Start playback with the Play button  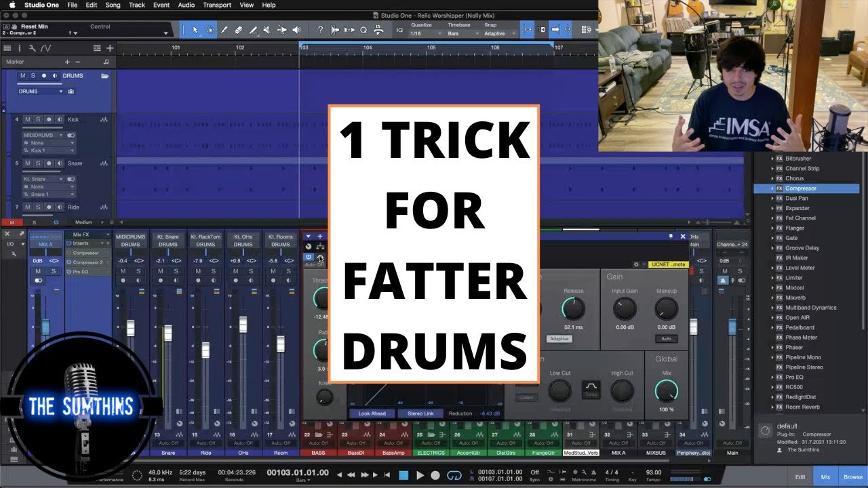(420, 475)
